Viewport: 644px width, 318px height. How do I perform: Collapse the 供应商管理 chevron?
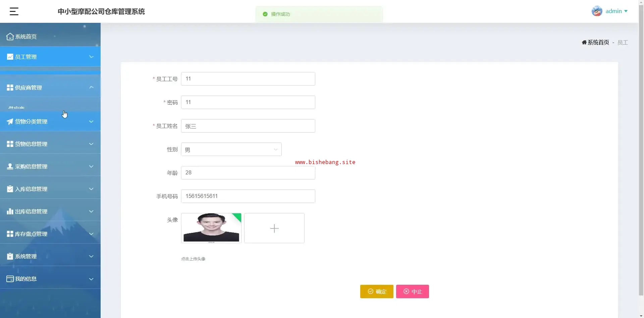coord(91,87)
